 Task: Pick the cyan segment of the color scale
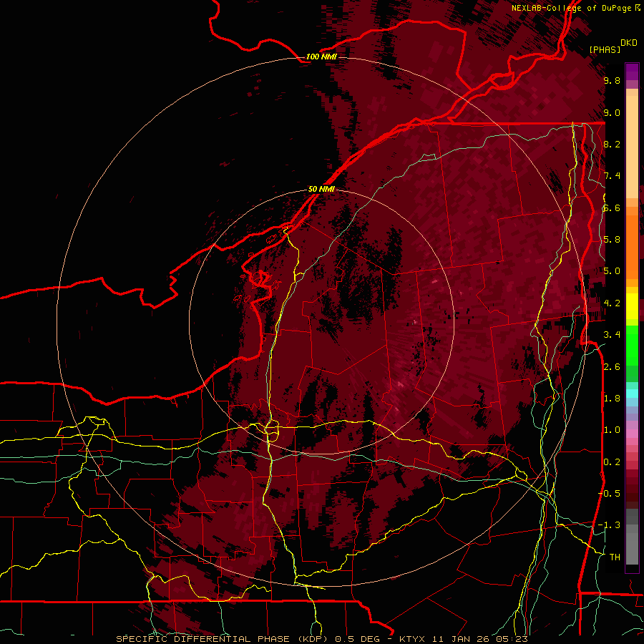pyautogui.click(x=632, y=394)
